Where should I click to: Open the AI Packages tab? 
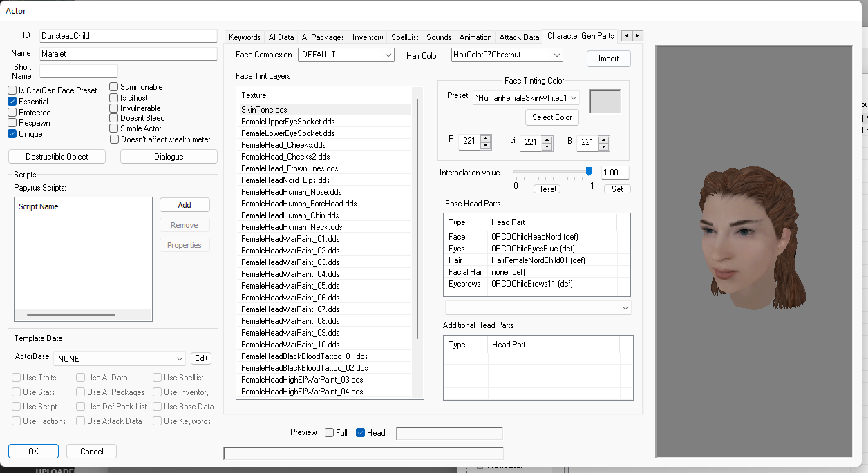click(323, 37)
